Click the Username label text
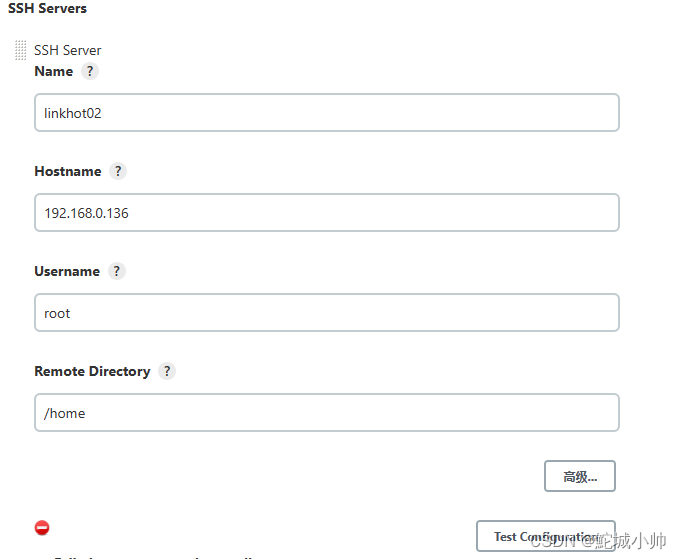Screen dimensions: 681x559 click(x=67, y=271)
